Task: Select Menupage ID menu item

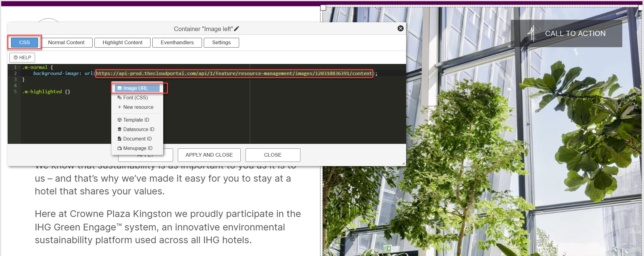Action: pyautogui.click(x=138, y=148)
